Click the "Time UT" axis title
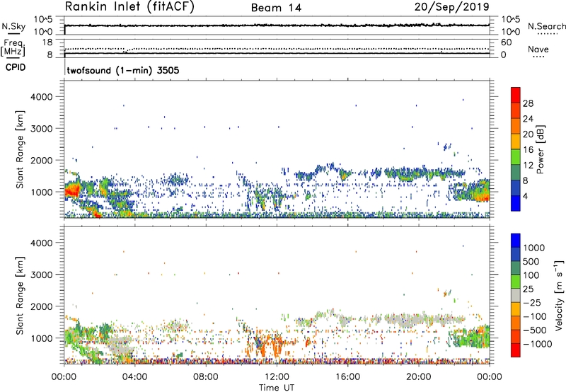Image resolution: width=566 pixels, height=392 pixels. pyautogui.click(x=277, y=388)
